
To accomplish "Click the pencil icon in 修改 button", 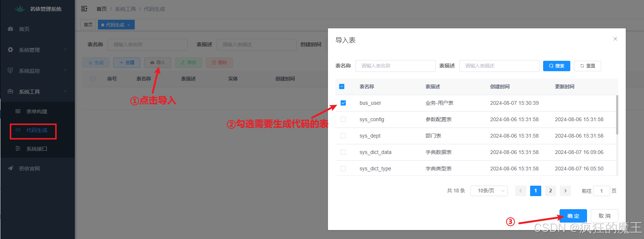I will point(183,63).
